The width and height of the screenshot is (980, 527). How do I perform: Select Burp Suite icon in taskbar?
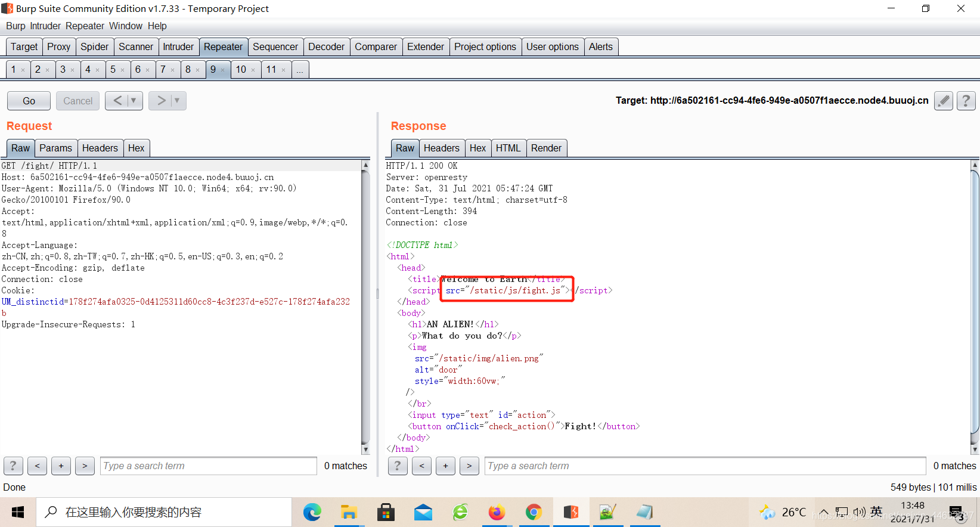tap(570, 512)
